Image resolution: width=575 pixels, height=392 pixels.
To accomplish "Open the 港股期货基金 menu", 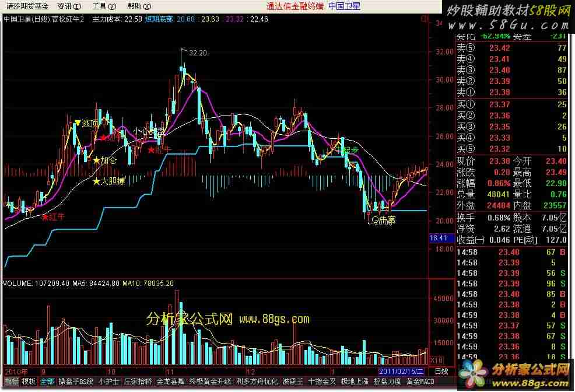I will (x=27, y=6).
